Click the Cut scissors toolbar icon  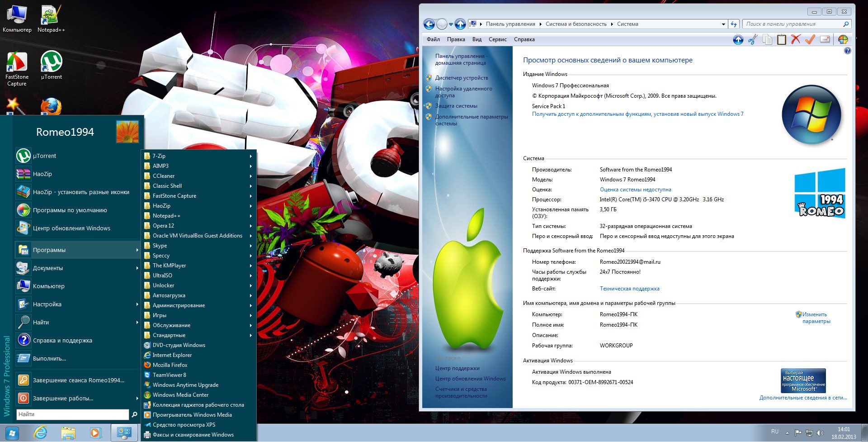click(753, 40)
